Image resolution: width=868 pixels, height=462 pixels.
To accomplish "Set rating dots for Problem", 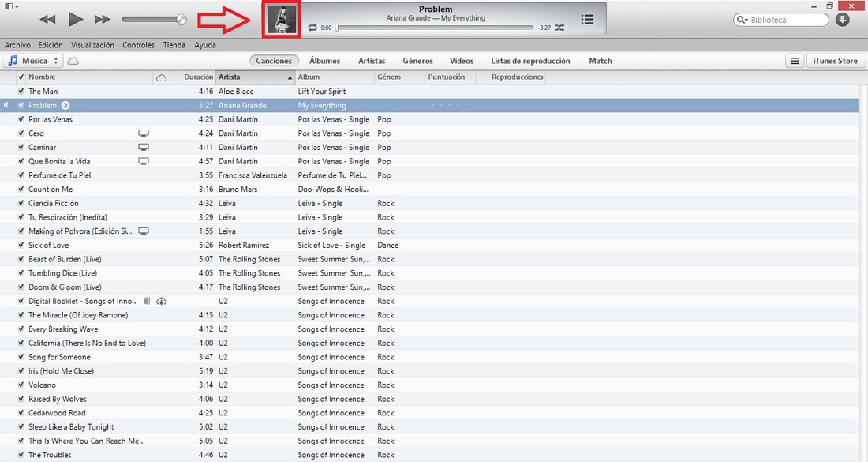I will (x=450, y=105).
